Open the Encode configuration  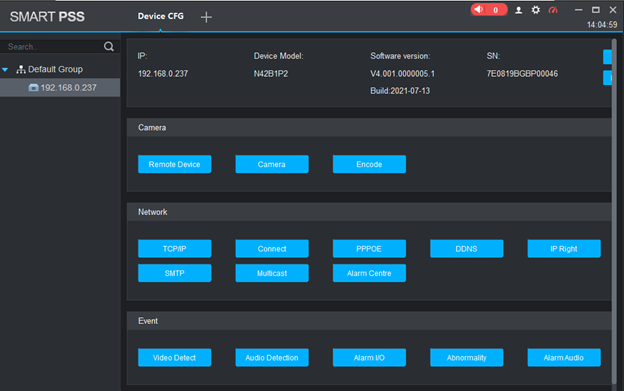click(x=369, y=164)
